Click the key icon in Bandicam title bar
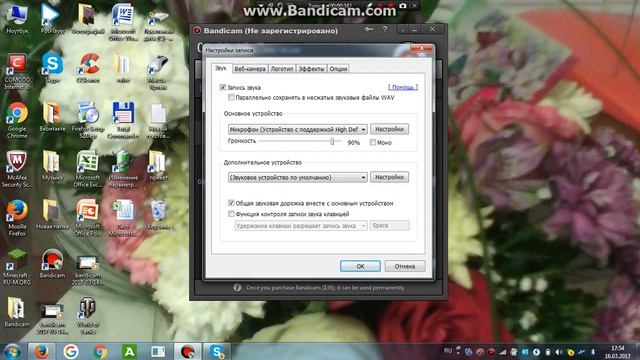 tap(369, 29)
